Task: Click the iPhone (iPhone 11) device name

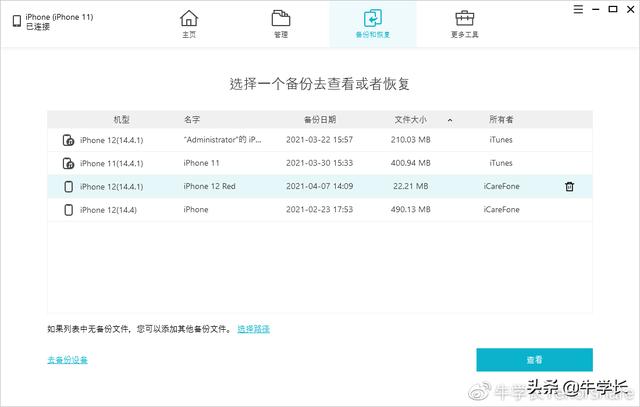Action: [59, 17]
